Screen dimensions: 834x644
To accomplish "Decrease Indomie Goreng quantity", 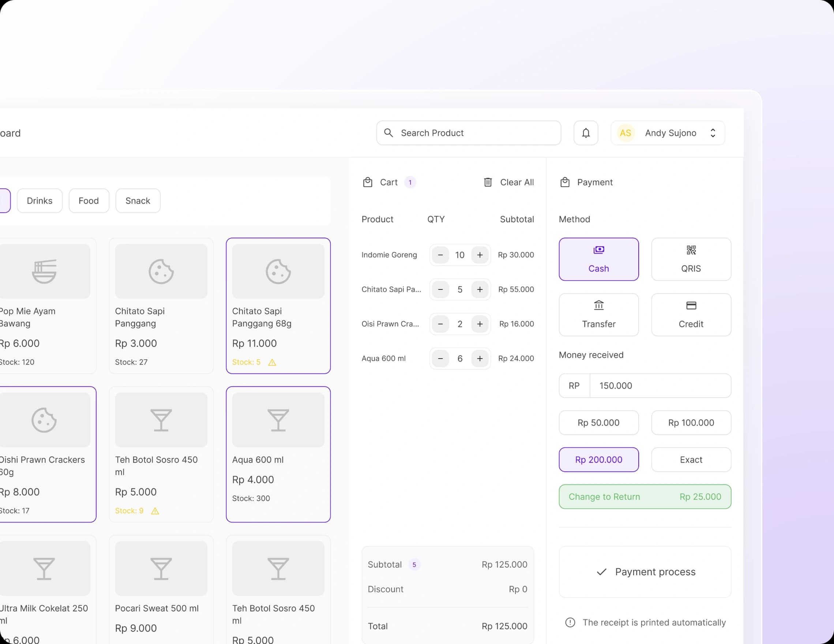I will point(440,255).
